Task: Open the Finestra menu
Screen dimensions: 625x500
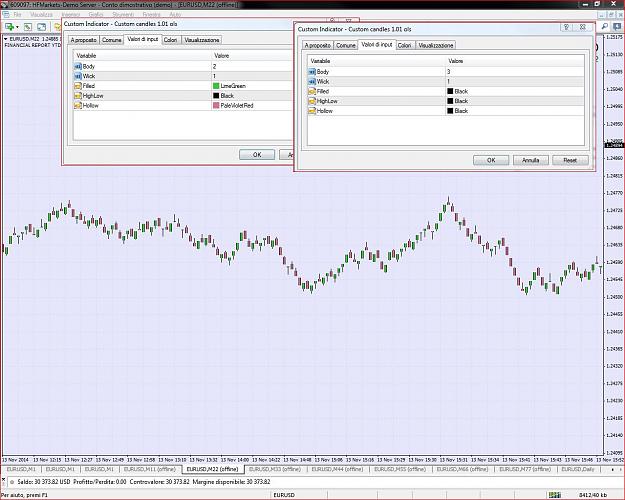Action: point(151,14)
